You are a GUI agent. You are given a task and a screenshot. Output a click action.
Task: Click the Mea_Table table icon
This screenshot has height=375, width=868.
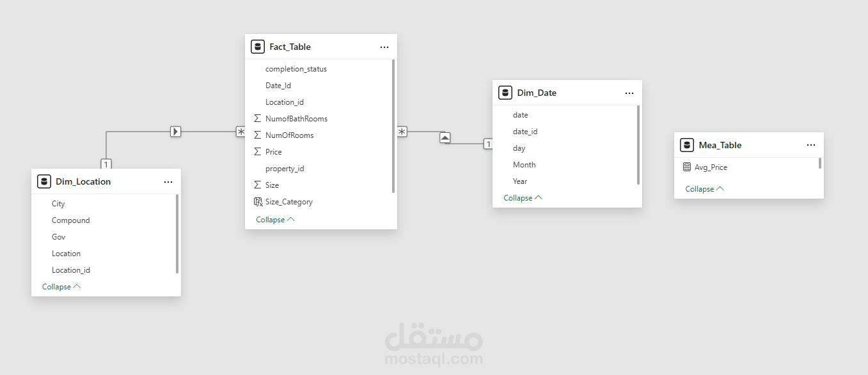(687, 145)
